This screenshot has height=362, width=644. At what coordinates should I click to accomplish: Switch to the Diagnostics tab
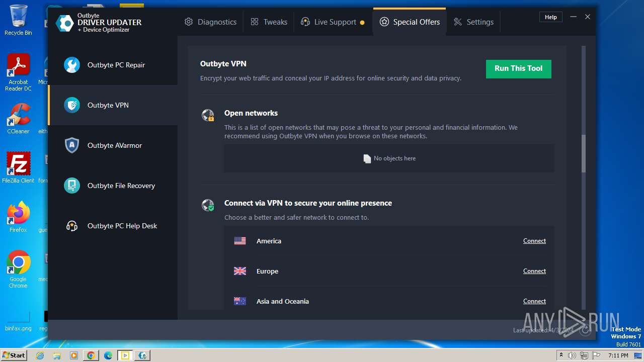210,22
